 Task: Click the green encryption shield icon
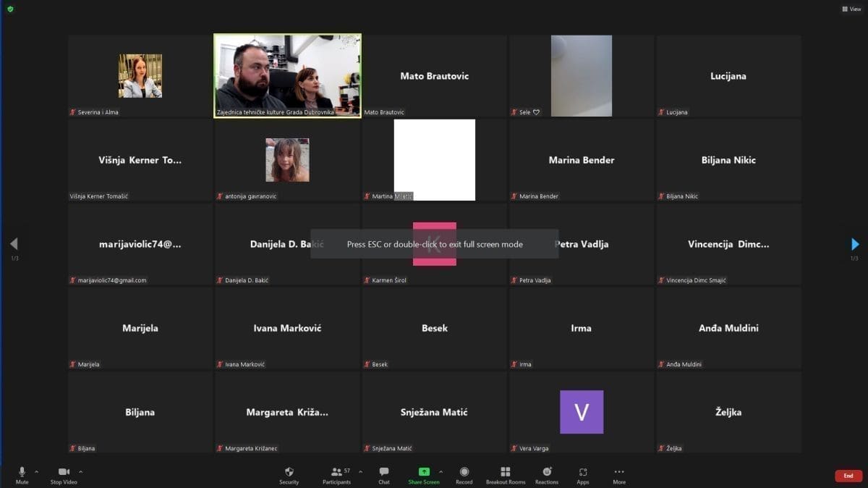[x=10, y=9]
